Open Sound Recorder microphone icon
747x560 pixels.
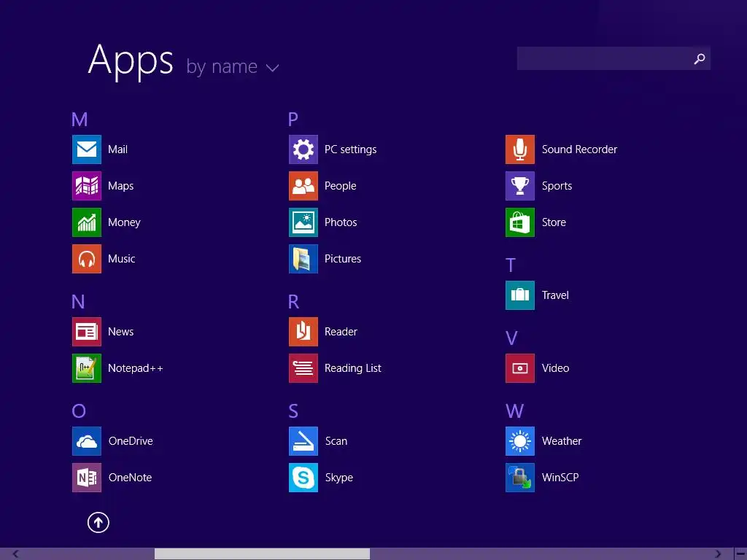coord(520,149)
